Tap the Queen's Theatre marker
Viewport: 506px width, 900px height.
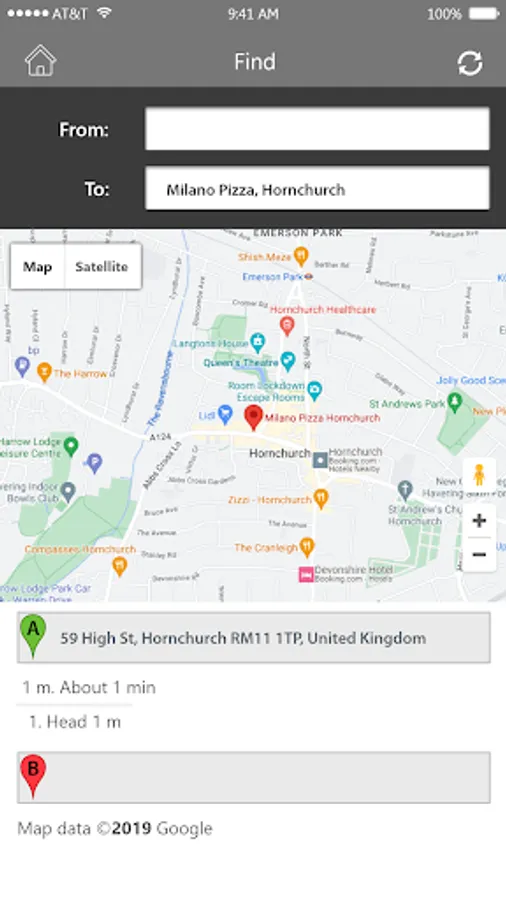(x=287, y=362)
